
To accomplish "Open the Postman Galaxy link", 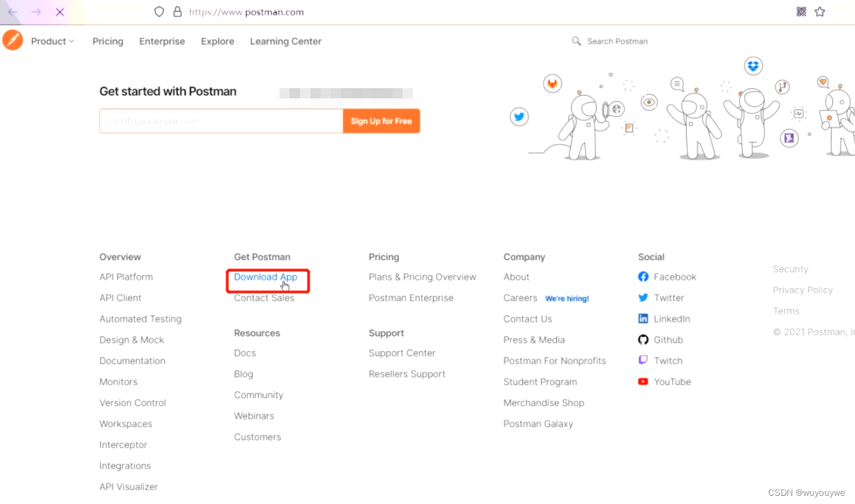I will [x=539, y=423].
